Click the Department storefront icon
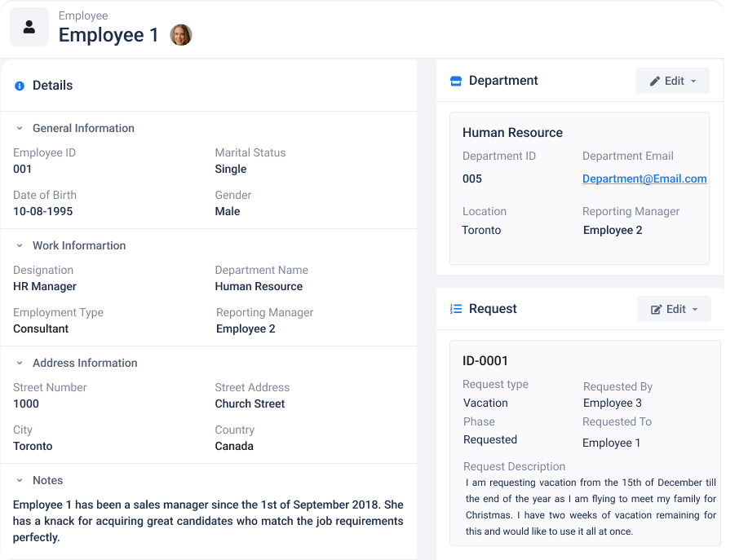The width and height of the screenshot is (748, 560). tap(456, 81)
